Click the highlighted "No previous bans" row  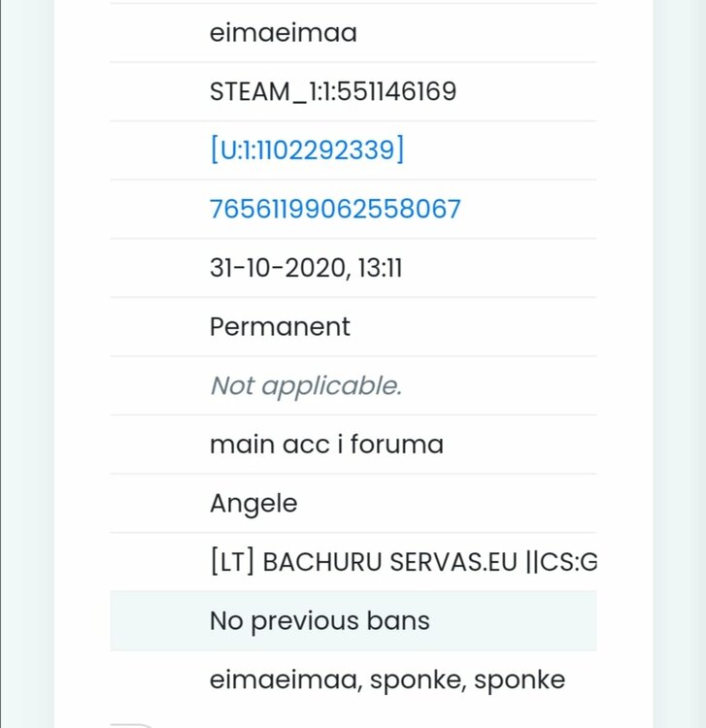point(319,621)
